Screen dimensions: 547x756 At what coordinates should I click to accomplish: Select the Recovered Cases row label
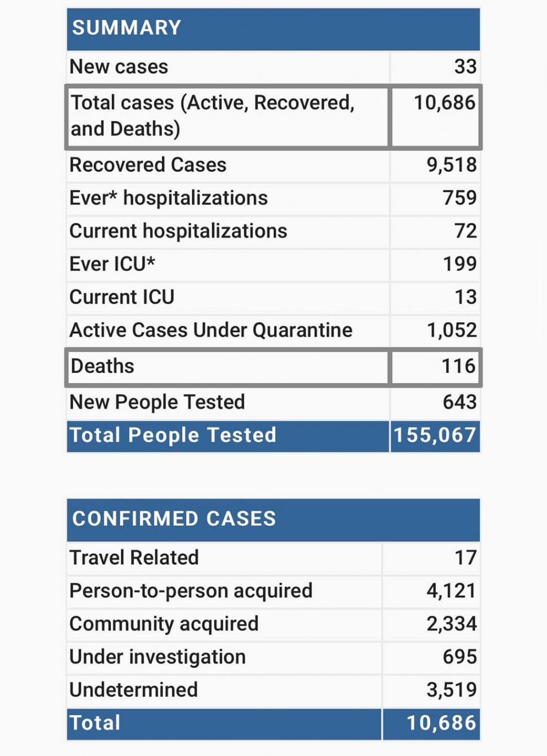coord(148,165)
